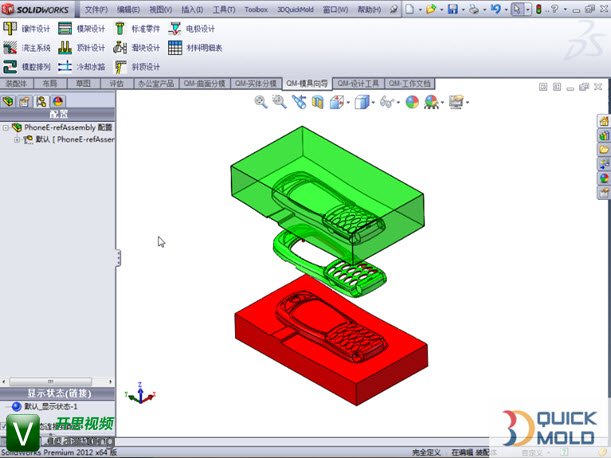This screenshot has height=458, width=611.
Task: Open the 冷却水路 cooling channel tool
Action: tap(81, 67)
